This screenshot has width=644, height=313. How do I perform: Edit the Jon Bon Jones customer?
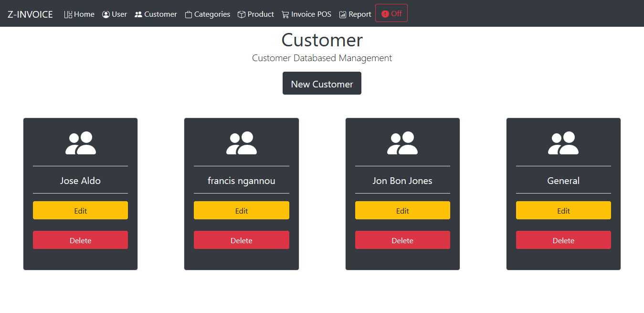coord(402,210)
